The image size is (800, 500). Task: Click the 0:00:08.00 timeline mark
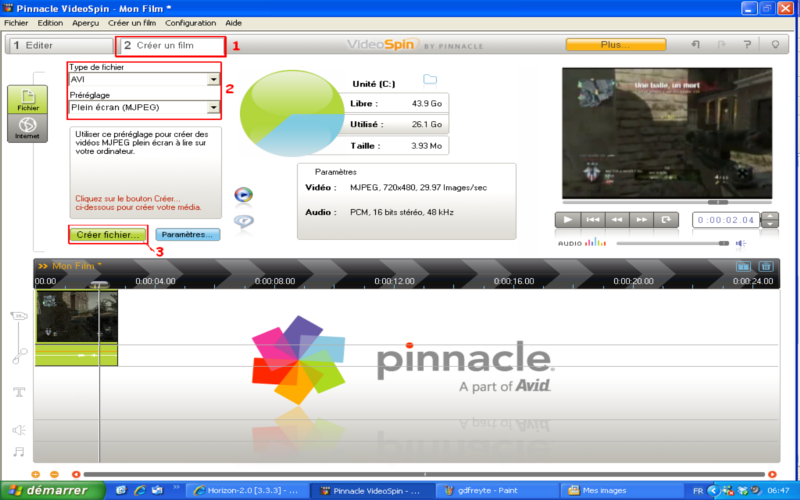275,281
